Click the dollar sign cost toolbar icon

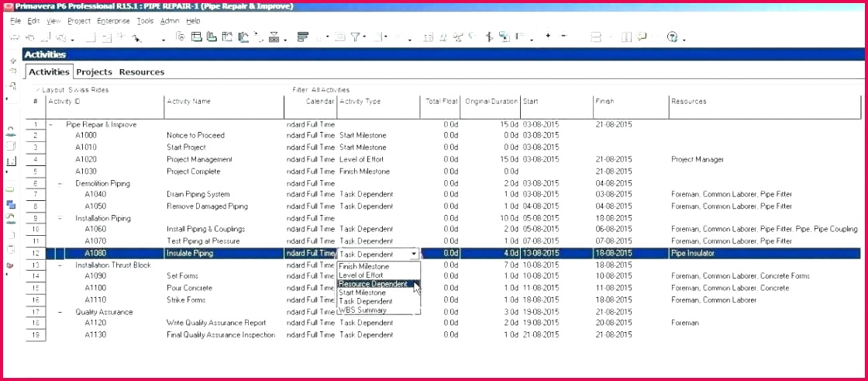[x=489, y=37]
